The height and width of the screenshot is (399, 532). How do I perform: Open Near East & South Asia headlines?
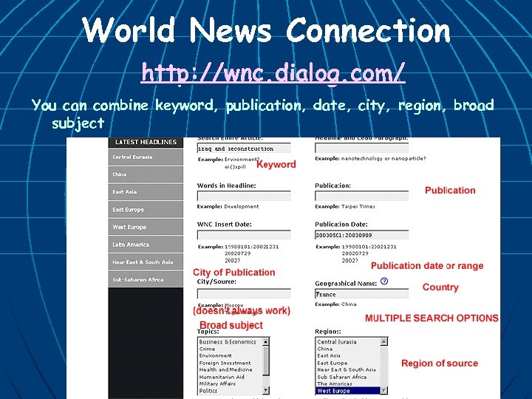coord(146,262)
